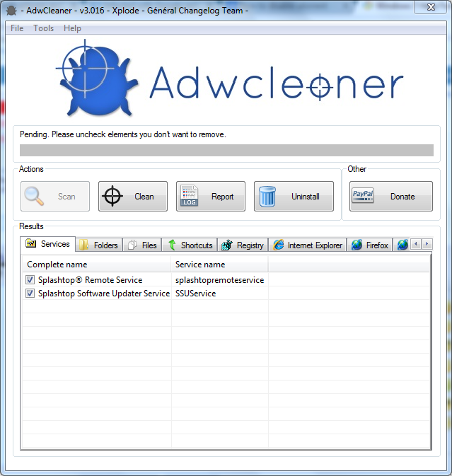Switch to the Folders tab

pos(98,245)
